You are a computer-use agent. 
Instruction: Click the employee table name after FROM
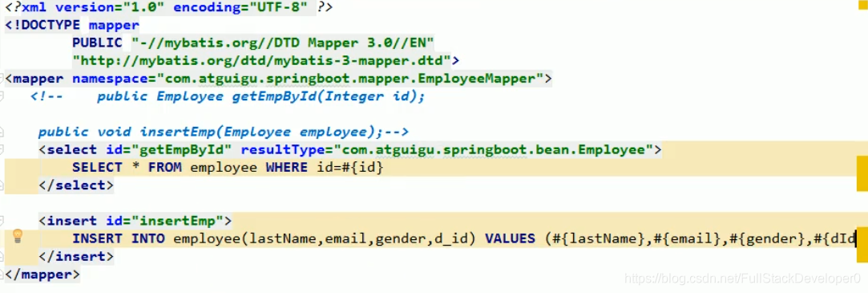pyautogui.click(x=224, y=167)
